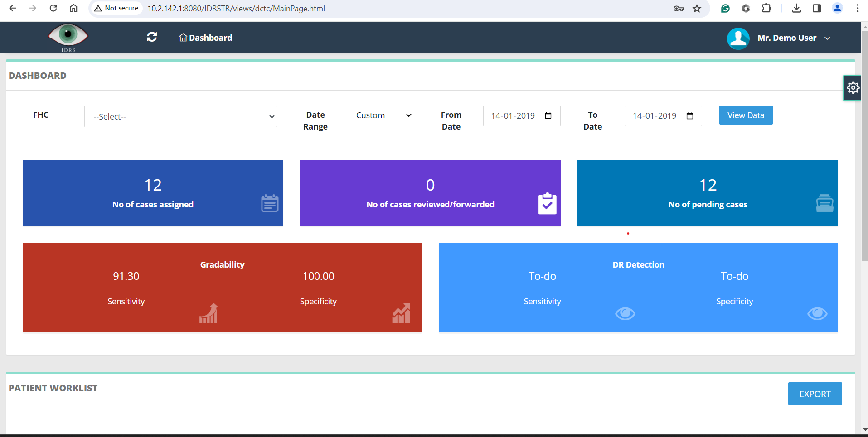Click the Demo User avatar icon
The image size is (868, 437).
738,38
